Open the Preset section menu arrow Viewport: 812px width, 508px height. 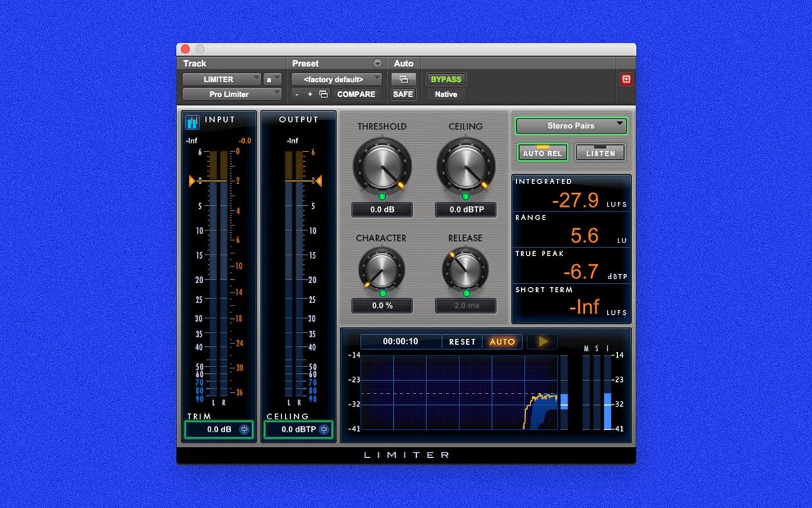377,64
